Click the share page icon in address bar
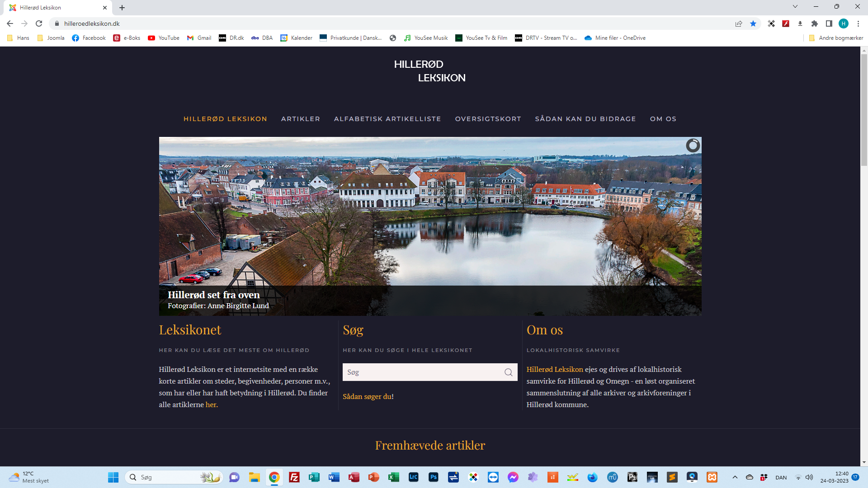 point(739,23)
